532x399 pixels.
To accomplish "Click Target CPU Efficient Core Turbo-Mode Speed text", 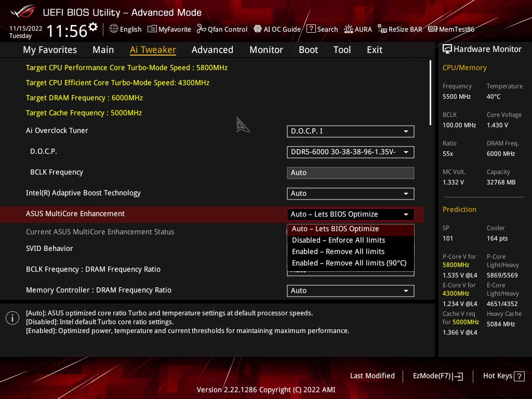I will (x=117, y=83).
